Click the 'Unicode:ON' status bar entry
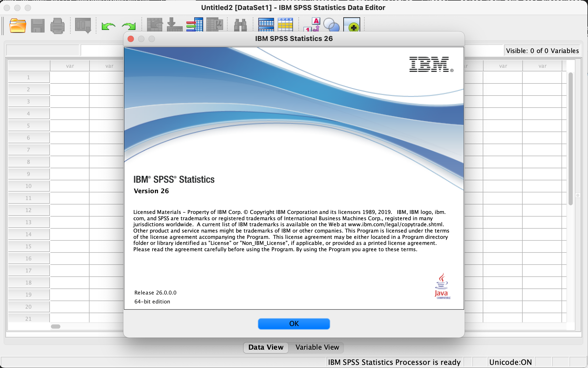This screenshot has width=588, height=368. [x=511, y=362]
